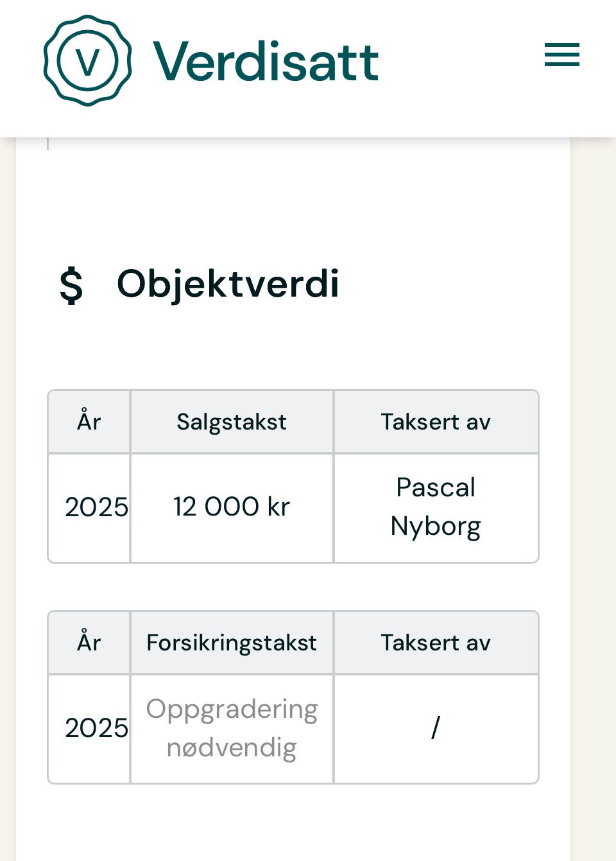Screen dimensions: 616x861
Task: Select the 2025 cell in Salgstakst table
Action: (96, 507)
